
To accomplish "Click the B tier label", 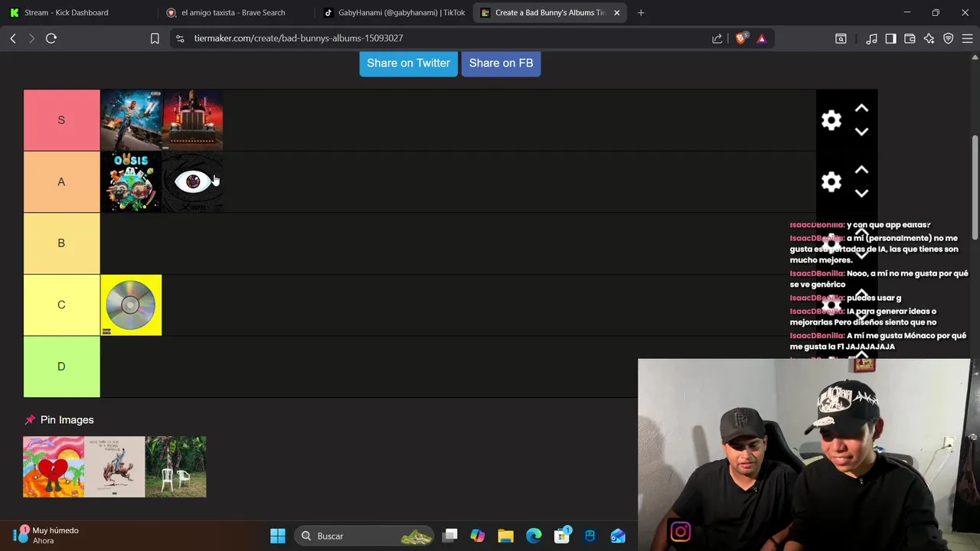I will (x=61, y=243).
